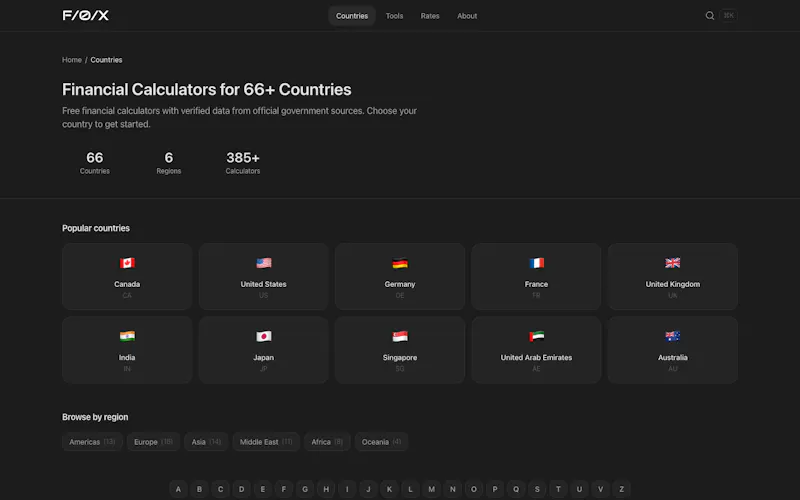The height and width of the screenshot is (500, 800).
Task: Select the Countries nav tab
Action: pos(352,16)
